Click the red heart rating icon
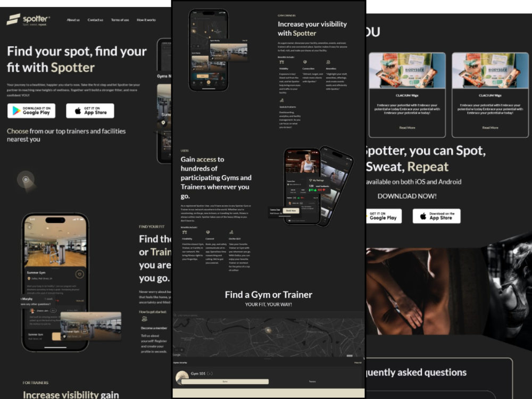This screenshot has height=399, width=532. (324, 190)
